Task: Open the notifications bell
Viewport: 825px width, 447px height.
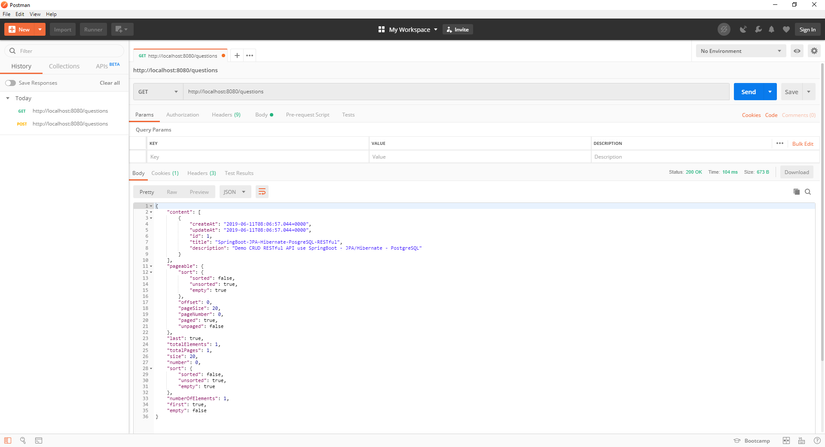Action: (x=771, y=29)
